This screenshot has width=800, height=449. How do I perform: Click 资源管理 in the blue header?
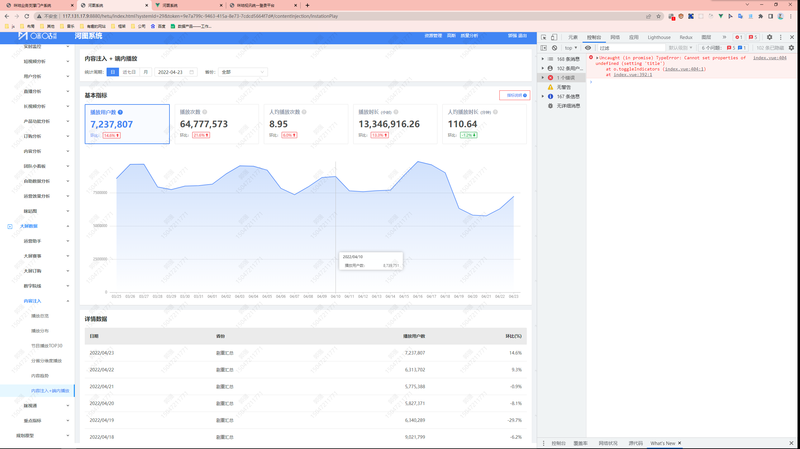click(433, 36)
